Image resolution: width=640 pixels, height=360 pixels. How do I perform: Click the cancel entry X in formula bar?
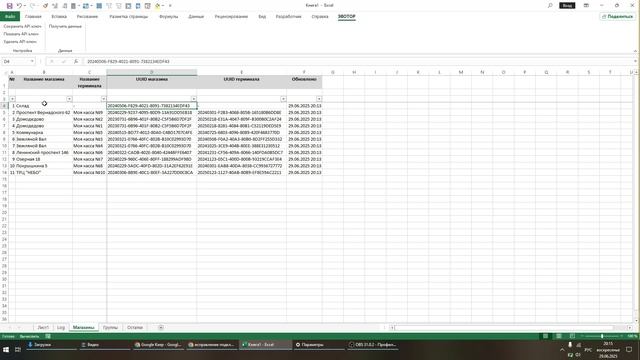pos(52,61)
